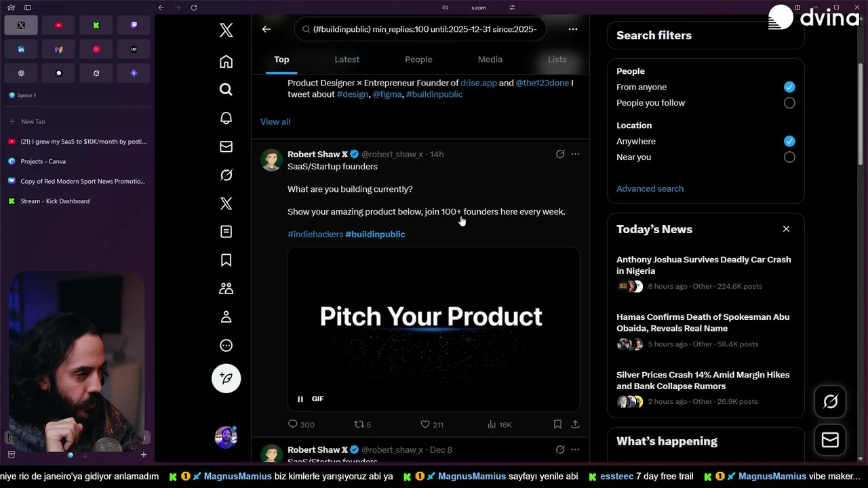
Task: Navigate back with browser back arrow
Action: (x=161, y=7)
